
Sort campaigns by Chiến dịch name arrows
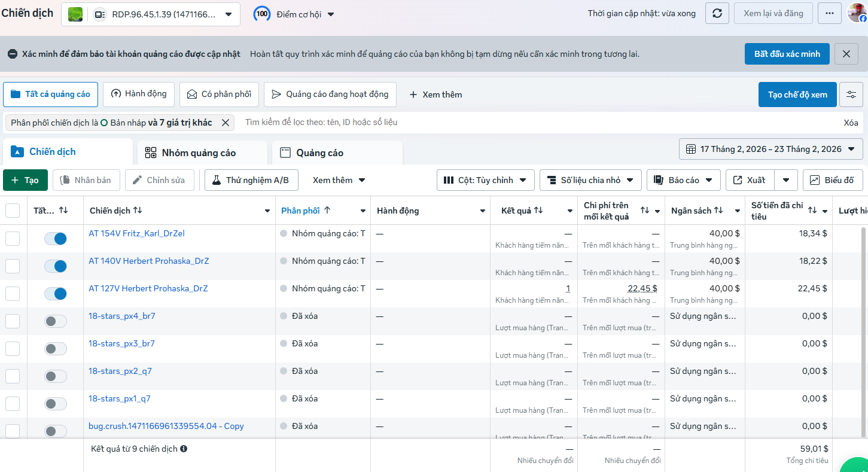pos(138,211)
